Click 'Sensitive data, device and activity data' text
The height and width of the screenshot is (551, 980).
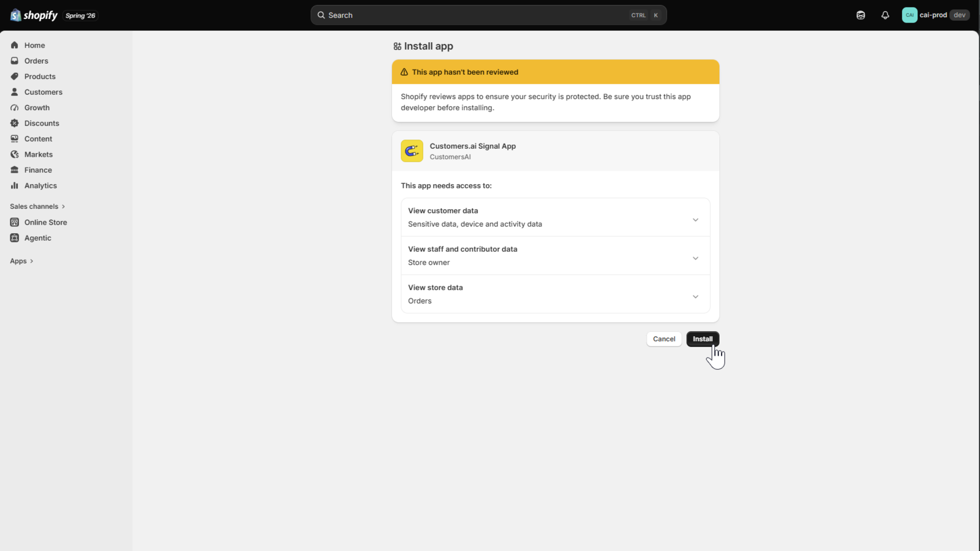tap(475, 224)
